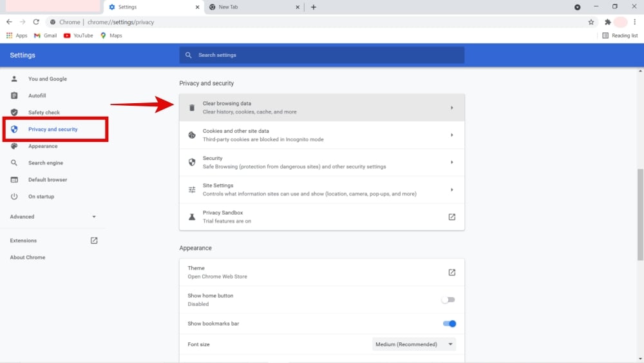The image size is (644, 363).
Task: Open Search engine settings
Action: tap(46, 163)
